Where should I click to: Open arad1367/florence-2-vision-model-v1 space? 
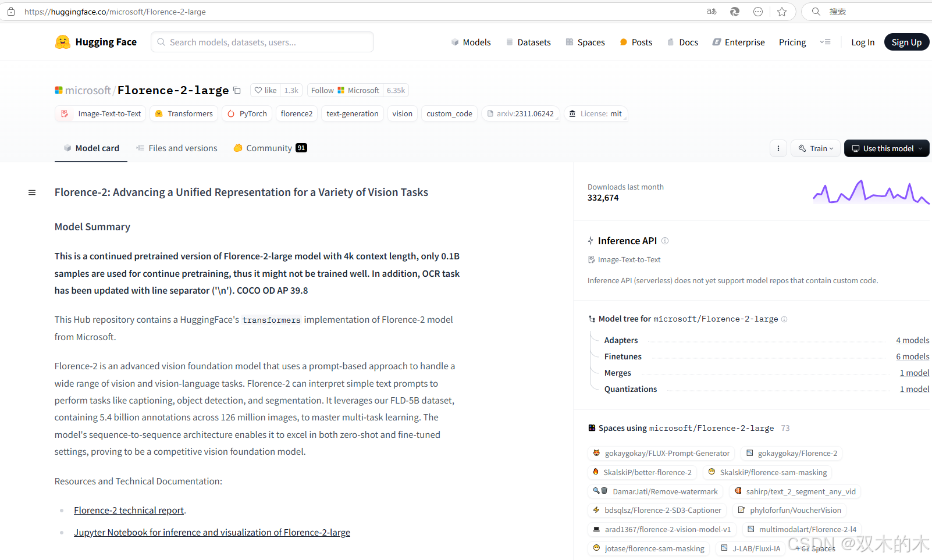tap(662, 529)
